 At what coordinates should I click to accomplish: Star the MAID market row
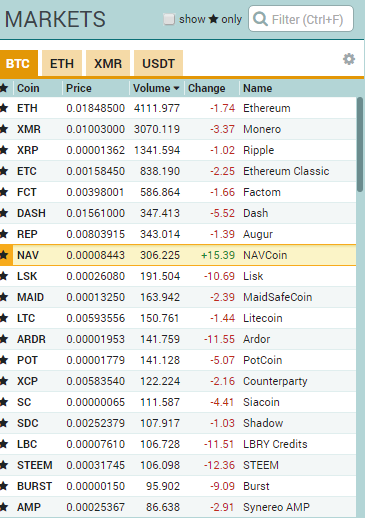[4, 297]
